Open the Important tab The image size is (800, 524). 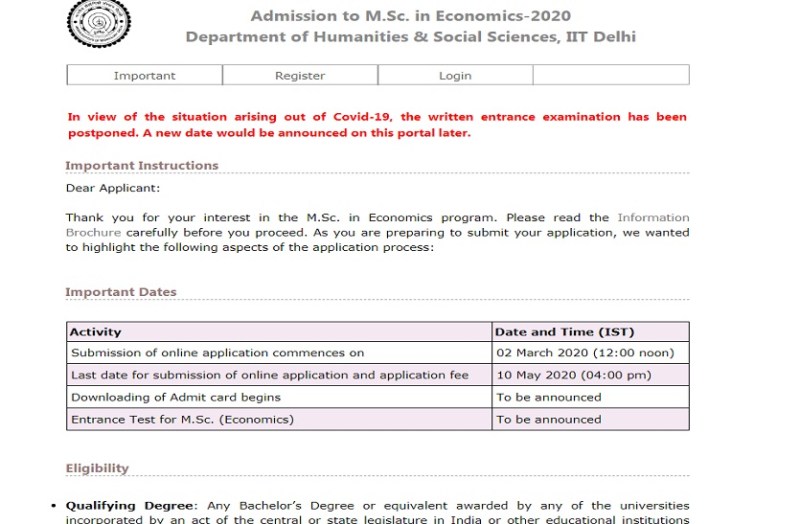click(144, 76)
